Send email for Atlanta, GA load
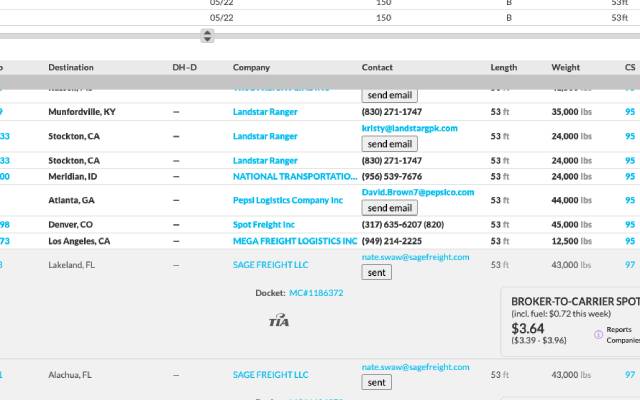 click(389, 208)
